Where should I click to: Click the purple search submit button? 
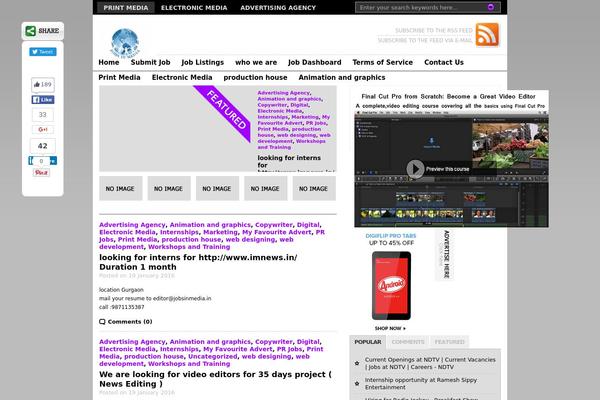pos(491,7)
